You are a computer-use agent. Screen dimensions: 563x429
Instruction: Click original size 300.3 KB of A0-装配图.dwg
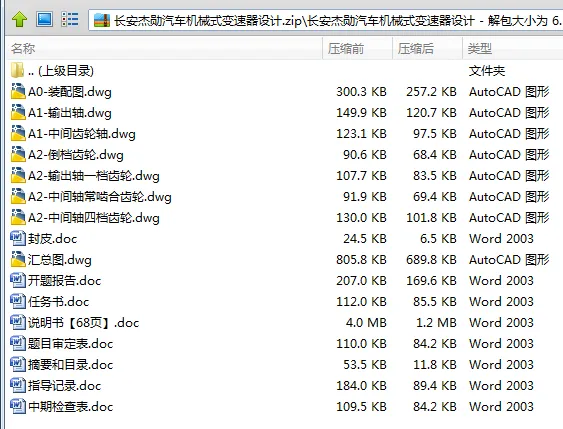361,92
